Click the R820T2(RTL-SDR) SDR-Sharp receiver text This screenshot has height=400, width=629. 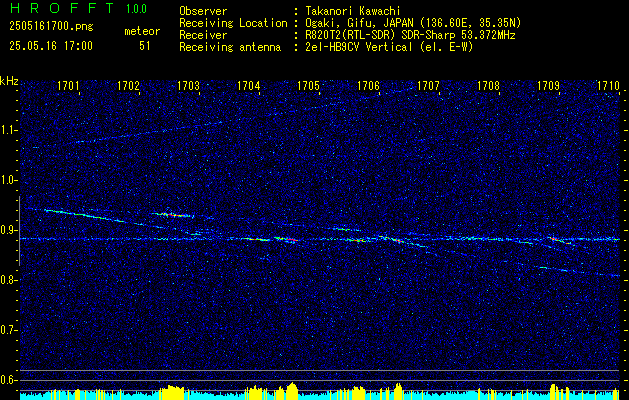(410, 35)
